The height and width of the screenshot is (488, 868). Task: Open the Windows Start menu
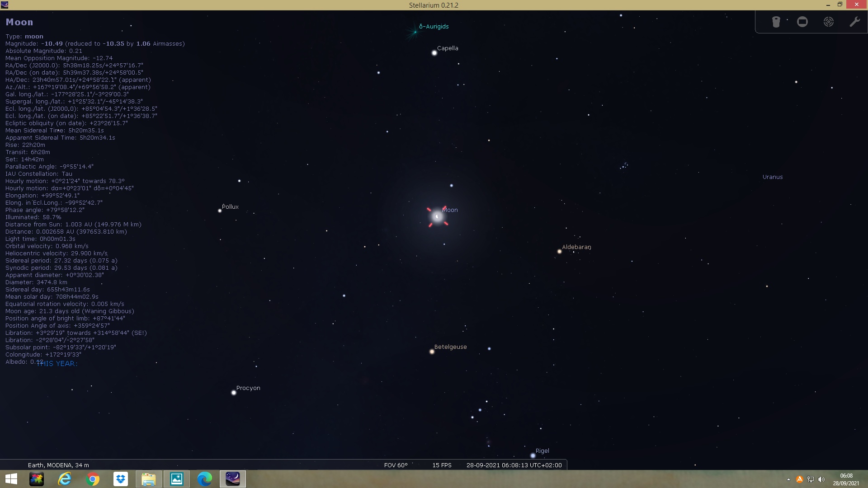[x=11, y=479]
